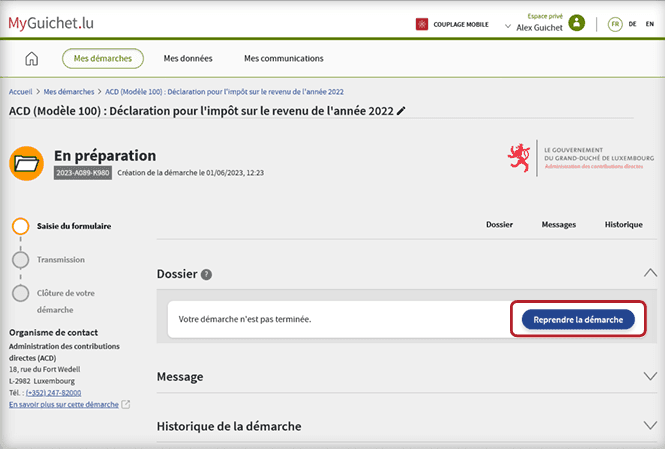Select the Saisie du formulaire step circle
The image size is (665, 449).
click(20, 226)
